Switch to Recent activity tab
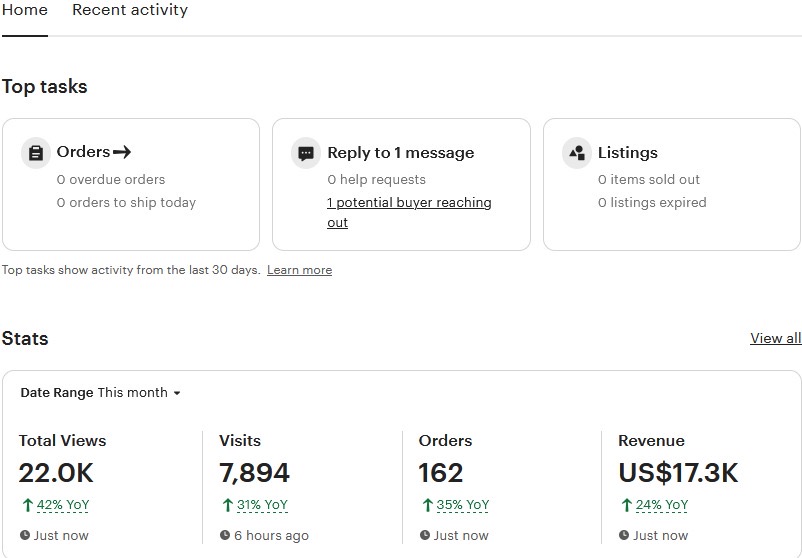This screenshot has height=558, width=802. point(130,10)
